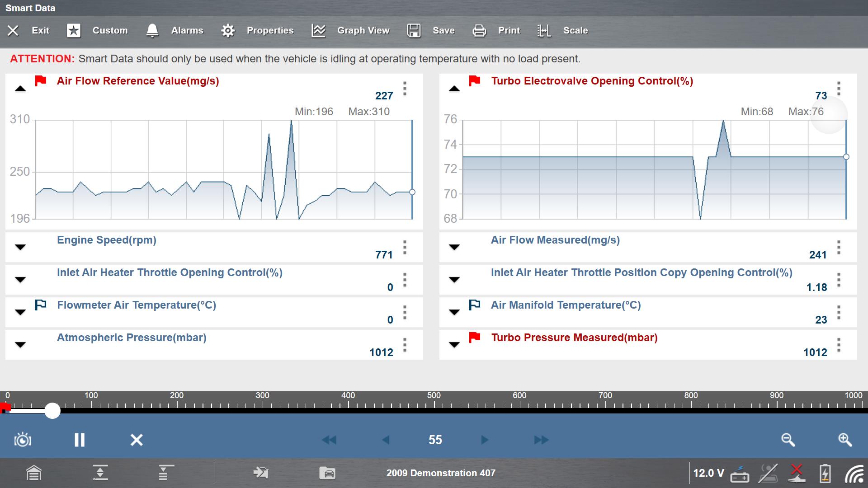Toggle flag on Flowmeter Air Temperature
Viewport: 868px width, 488px height.
(x=41, y=305)
